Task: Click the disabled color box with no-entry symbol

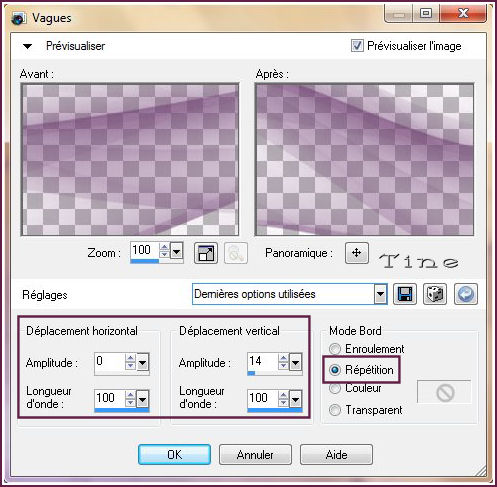Action: pos(445,392)
